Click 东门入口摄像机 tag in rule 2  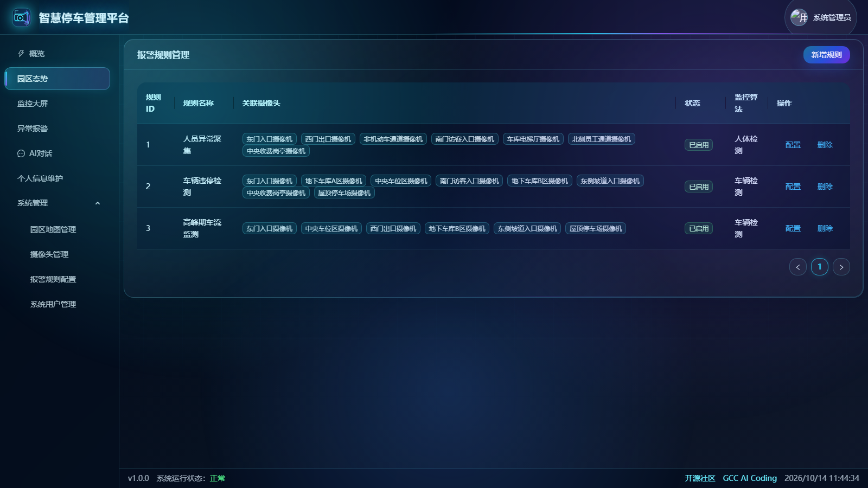pos(270,181)
